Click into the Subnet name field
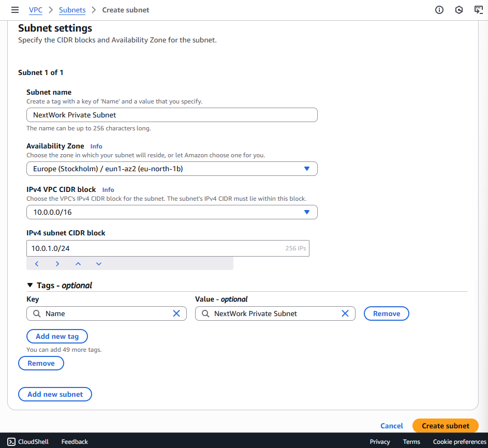 [x=172, y=115]
